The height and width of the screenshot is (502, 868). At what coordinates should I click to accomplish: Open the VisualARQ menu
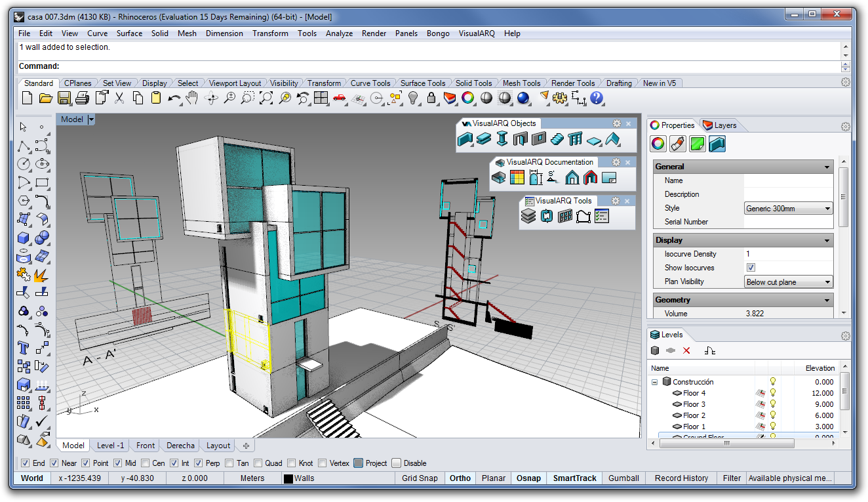[x=477, y=33]
